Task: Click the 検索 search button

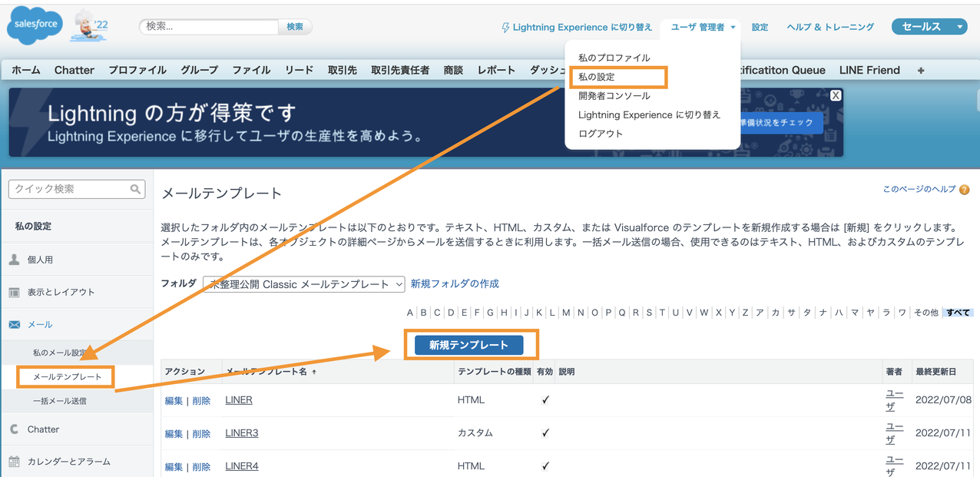Action: coord(295,27)
